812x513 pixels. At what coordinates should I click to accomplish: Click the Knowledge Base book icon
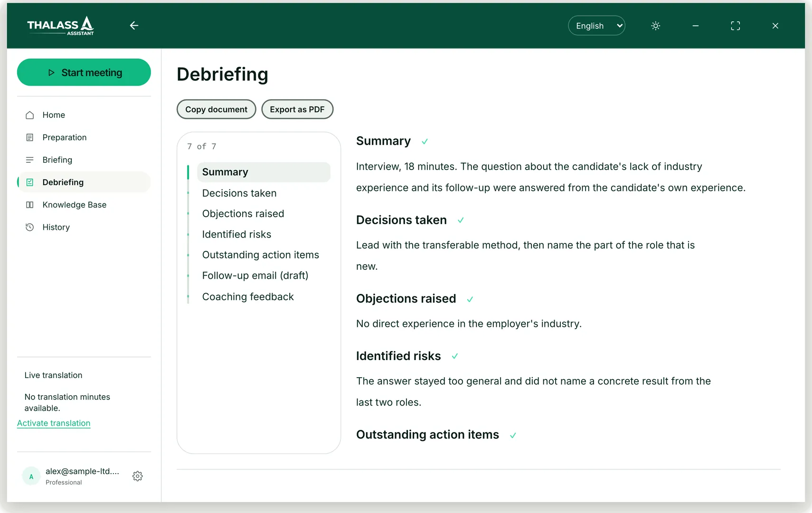tap(29, 205)
